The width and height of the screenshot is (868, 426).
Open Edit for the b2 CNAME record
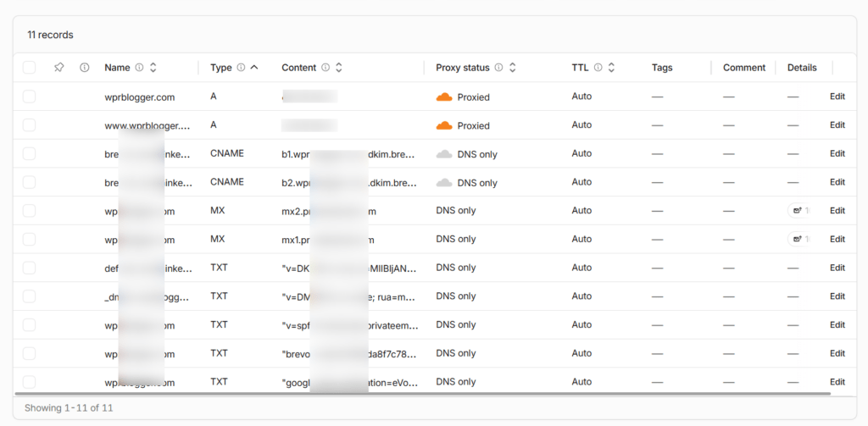tap(837, 182)
